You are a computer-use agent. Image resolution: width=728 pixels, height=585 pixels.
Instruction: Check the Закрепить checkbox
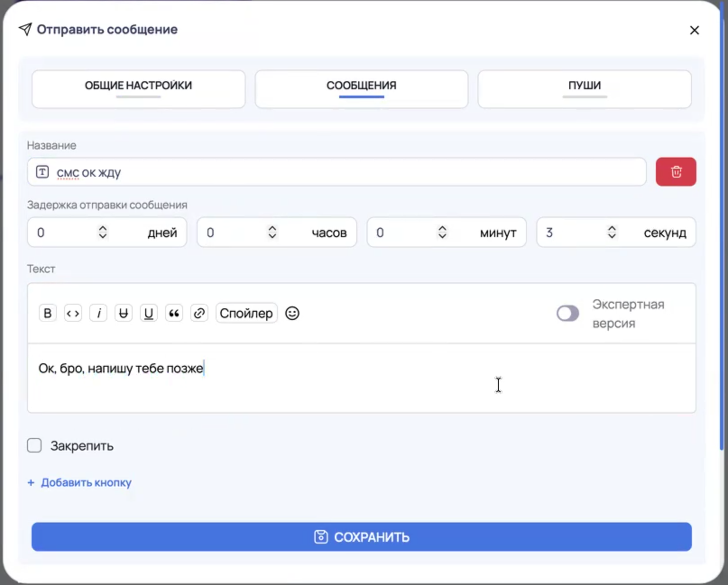(34, 445)
